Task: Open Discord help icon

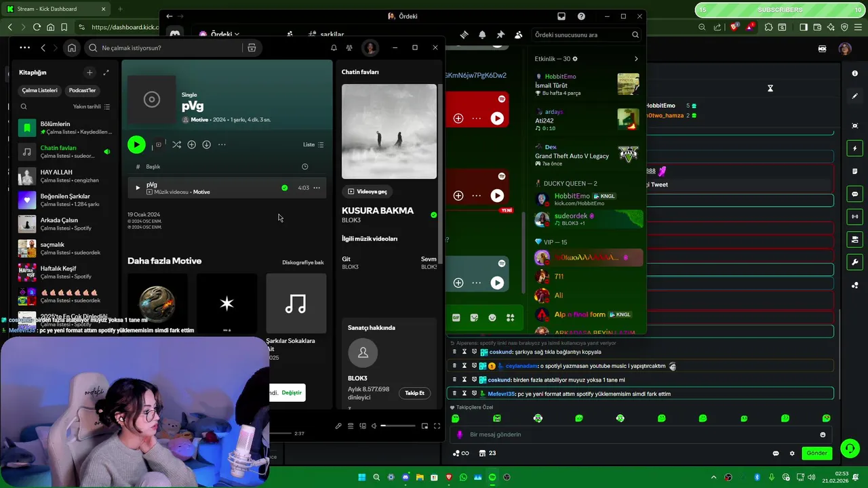Action: tap(581, 16)
